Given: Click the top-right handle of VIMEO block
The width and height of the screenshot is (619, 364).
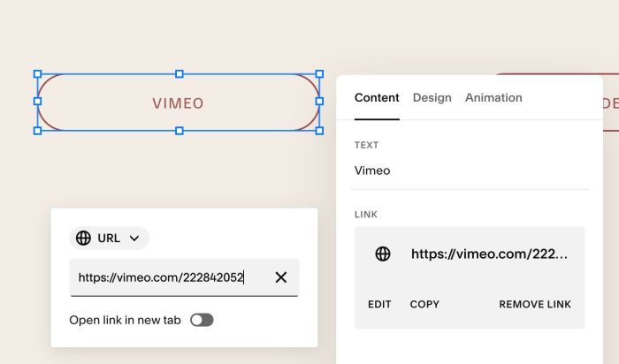Looking at the screenshot, I should [x=319, y=73].
